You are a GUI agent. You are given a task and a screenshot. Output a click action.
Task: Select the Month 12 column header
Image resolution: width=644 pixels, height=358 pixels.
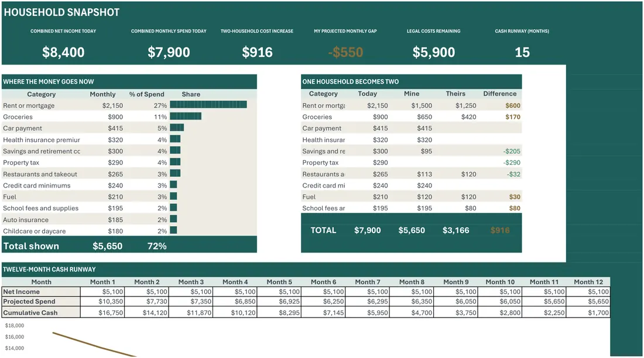click(x=588, y=282)
